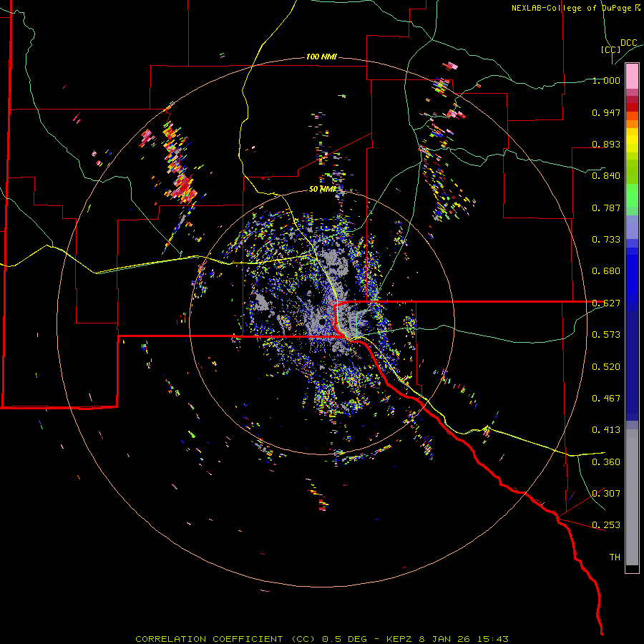Click the 0.253 scale value
Screen dimensions: 644x644
point(606,525)
